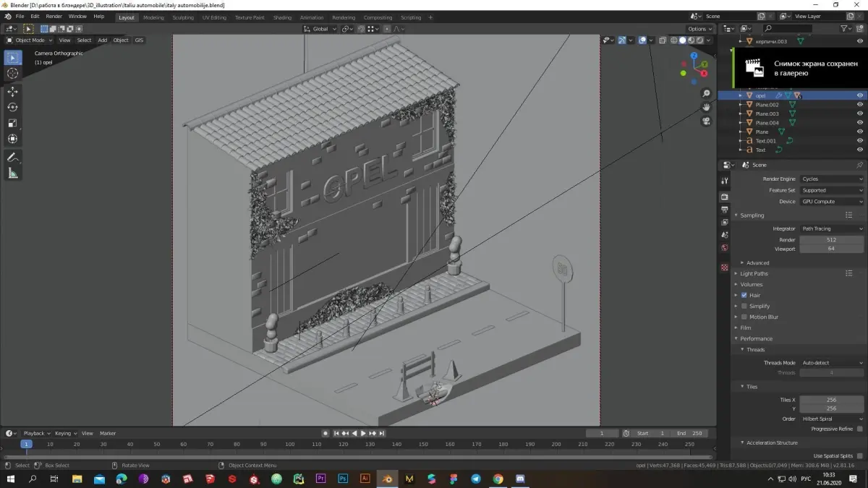Open the Tool properties tab icon
The image size is (868, 488).
(725, 180)
